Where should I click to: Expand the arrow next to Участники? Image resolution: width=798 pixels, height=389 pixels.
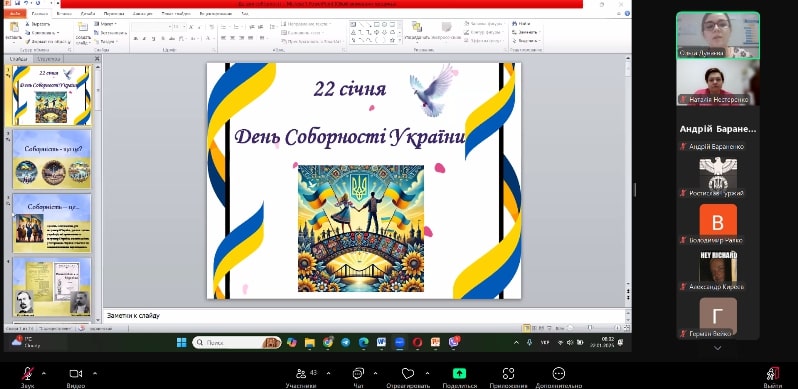[328, 373]
